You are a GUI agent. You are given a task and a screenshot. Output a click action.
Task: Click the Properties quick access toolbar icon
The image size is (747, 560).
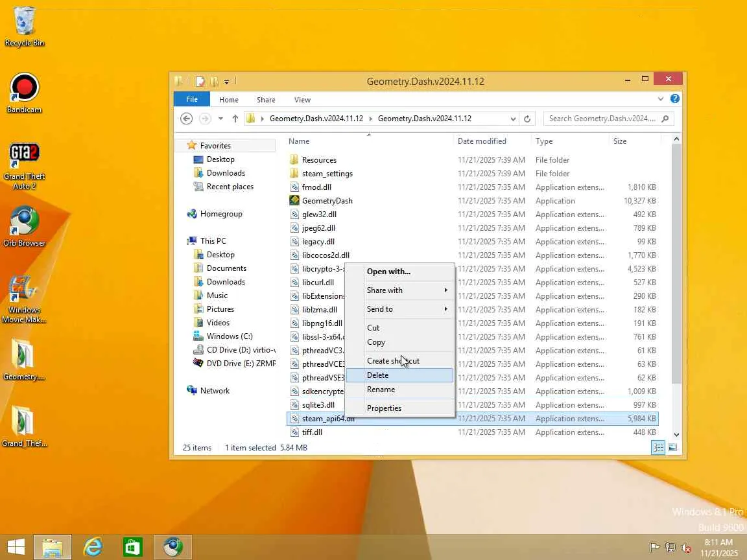point(200,82)
